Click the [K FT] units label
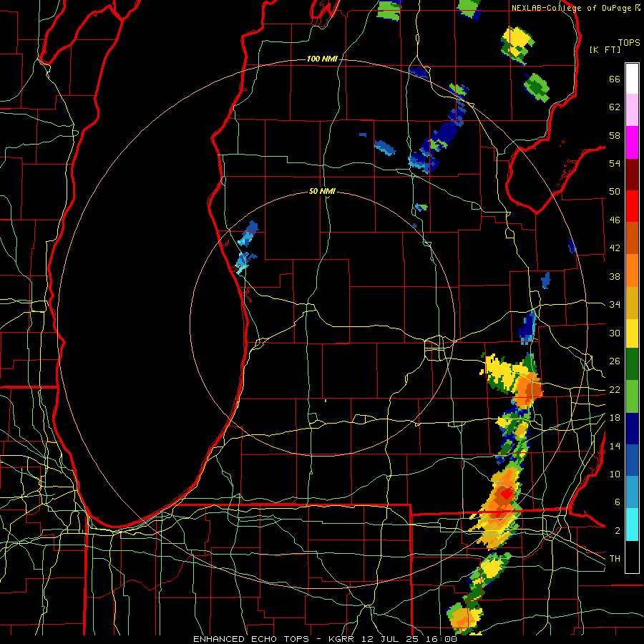Viewport: 644px width, 644px height. click(x=605, y=49)
